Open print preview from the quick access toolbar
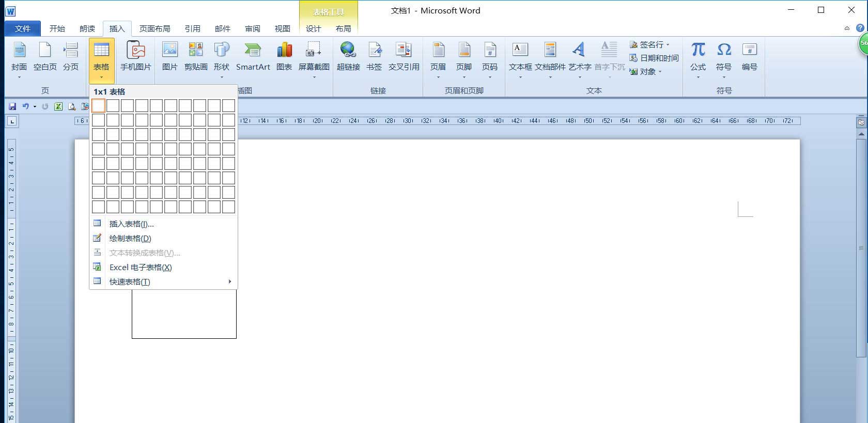 tap(72, 106)
